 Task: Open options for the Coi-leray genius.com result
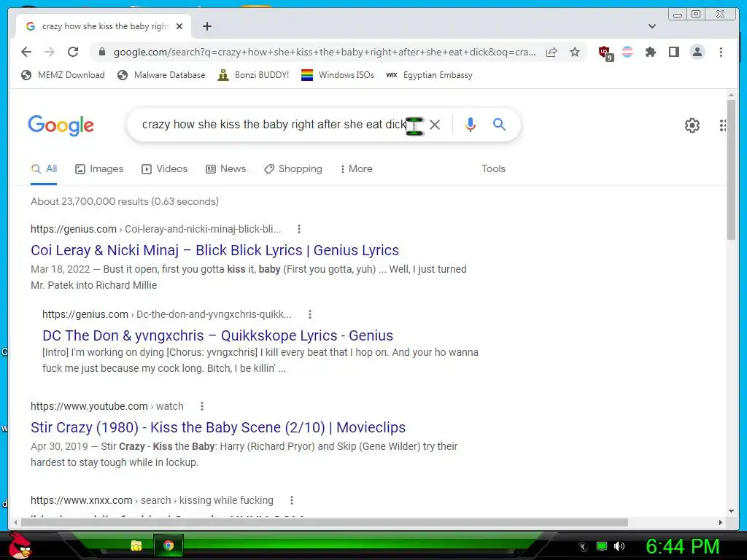[x=298, y=229]
